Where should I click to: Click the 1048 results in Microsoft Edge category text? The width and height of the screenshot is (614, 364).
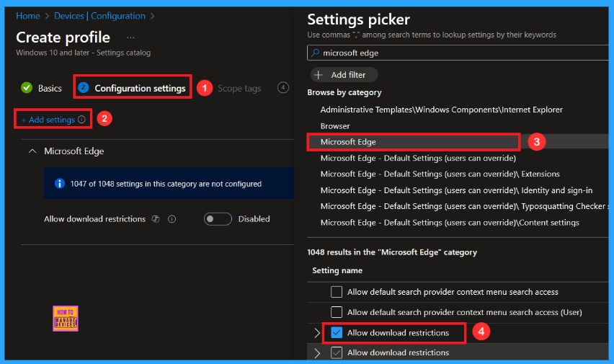392,252
